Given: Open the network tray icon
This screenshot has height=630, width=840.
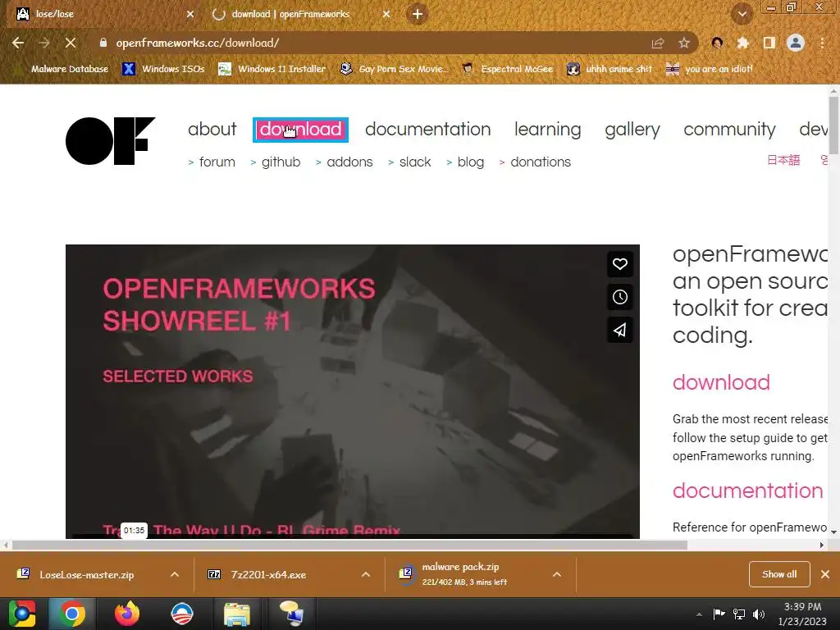Looking at the screenshot, I should point(739,614).
